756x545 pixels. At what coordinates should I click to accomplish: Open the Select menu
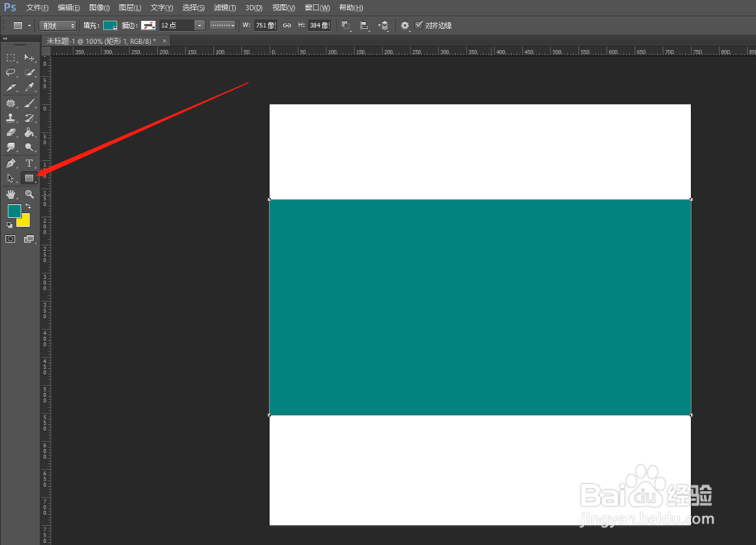pyautogui.click(x=194, y=8)
